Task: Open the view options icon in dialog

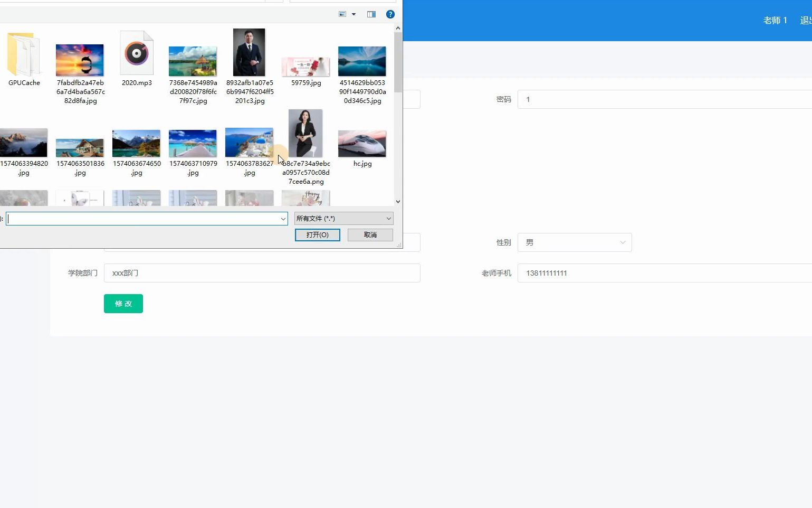Action: coord(342,14)
